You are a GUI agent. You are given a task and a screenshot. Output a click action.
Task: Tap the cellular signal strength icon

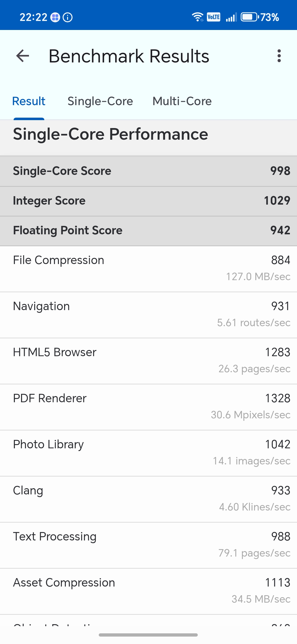point(231,17)
